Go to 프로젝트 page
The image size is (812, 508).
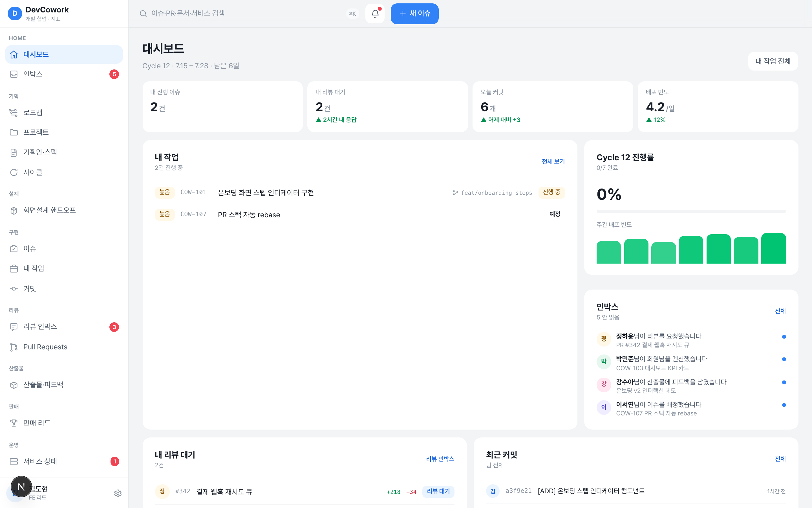point(64,132)
